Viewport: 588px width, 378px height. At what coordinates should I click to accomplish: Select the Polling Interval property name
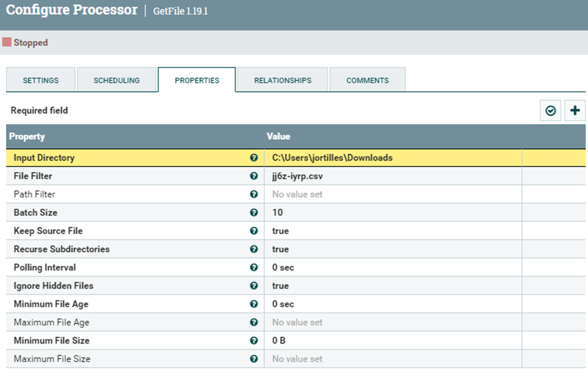coord(45,267)
